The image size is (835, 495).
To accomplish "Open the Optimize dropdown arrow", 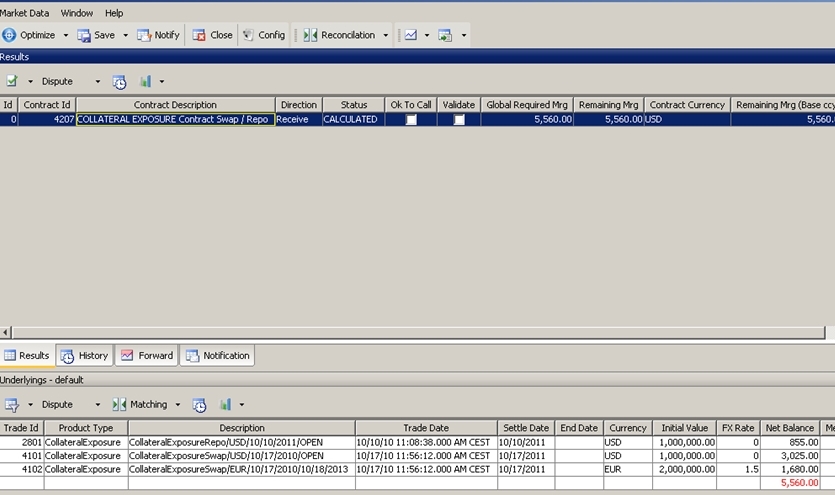I will click(66, 35).
